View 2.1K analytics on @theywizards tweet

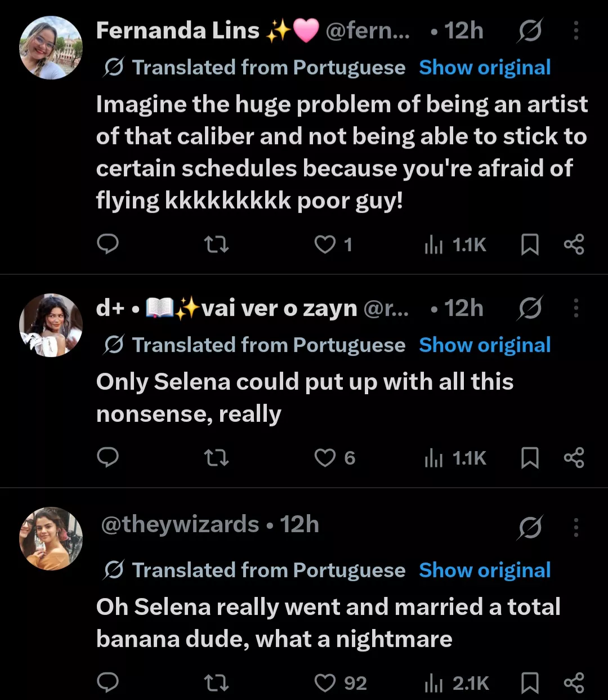pos(457,683)
